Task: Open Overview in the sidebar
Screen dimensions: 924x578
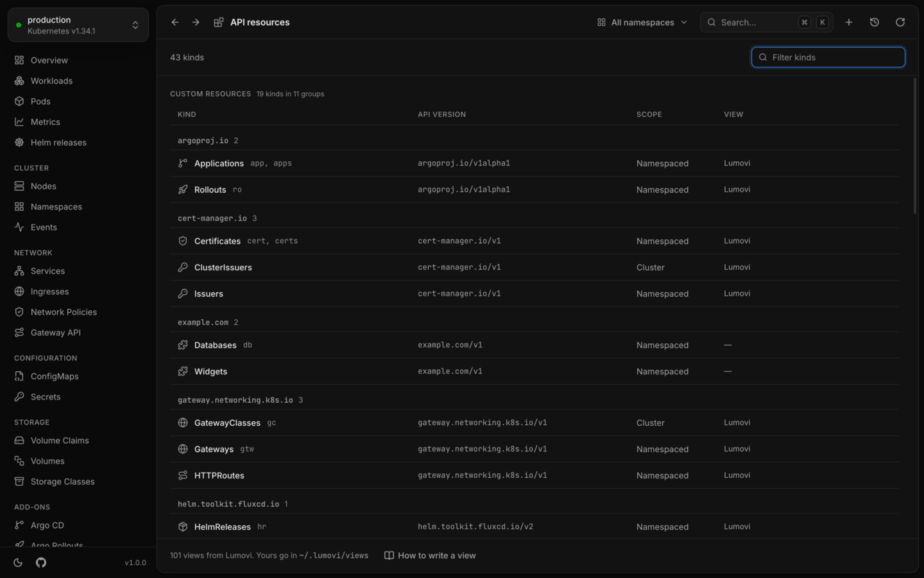Action: [78, 60]
